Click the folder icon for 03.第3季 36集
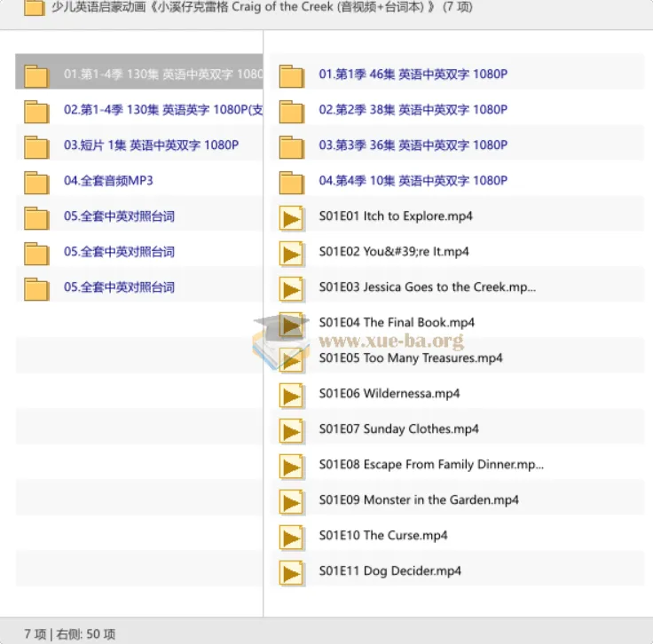 tap(292, 147)
